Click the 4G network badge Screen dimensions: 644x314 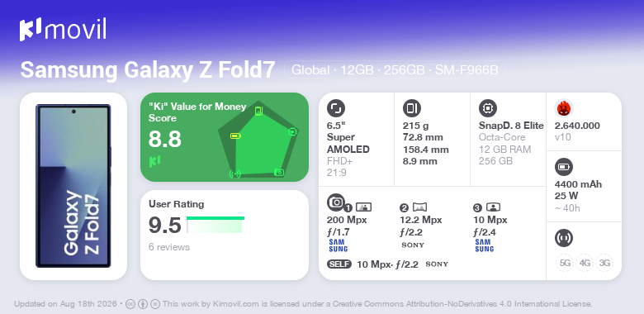585,263
